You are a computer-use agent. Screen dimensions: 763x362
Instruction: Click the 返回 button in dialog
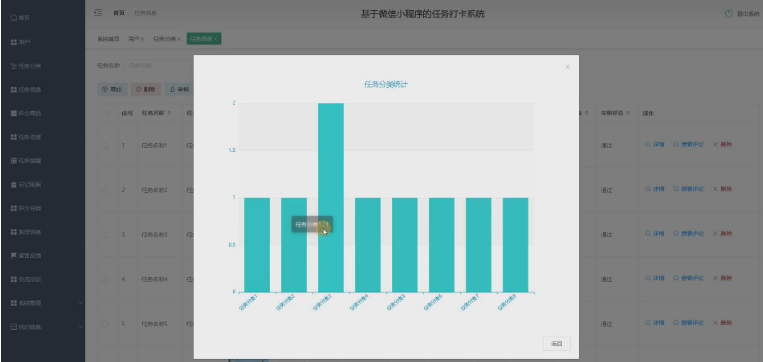tap(557, 344)
